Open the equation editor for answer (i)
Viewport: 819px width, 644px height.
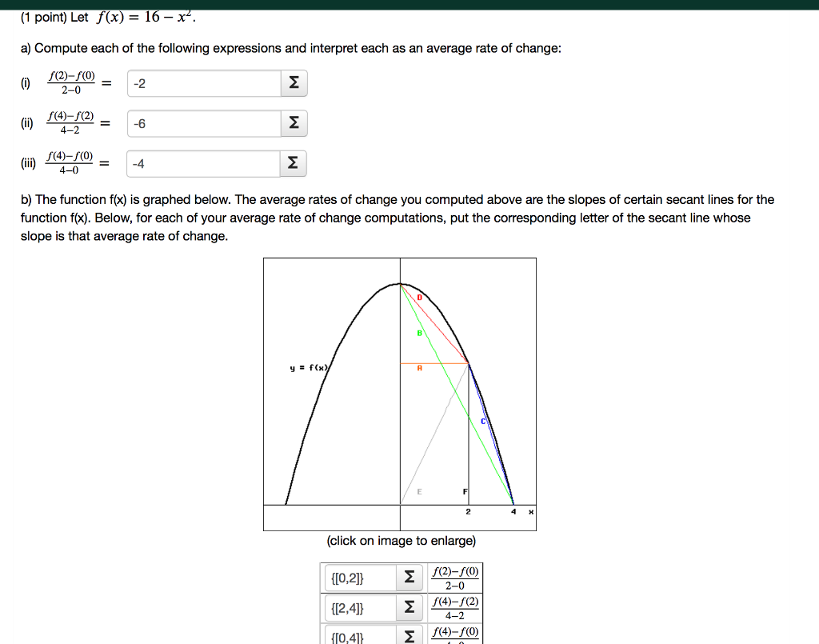[293, 82]
